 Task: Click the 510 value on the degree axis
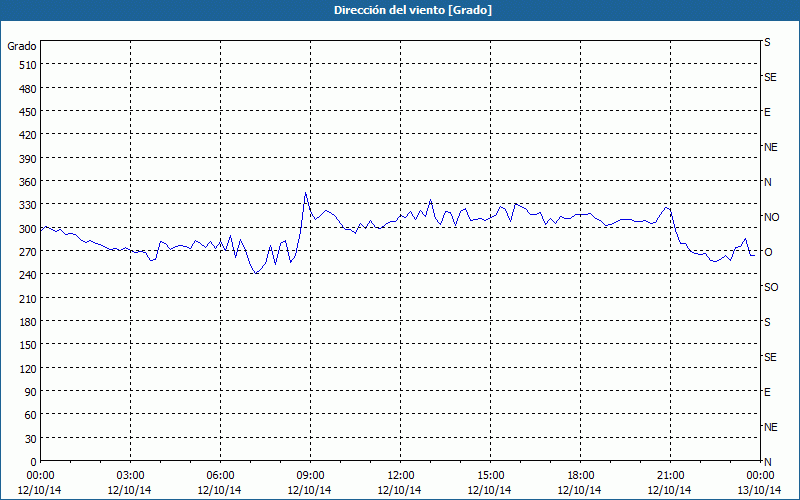28,65
